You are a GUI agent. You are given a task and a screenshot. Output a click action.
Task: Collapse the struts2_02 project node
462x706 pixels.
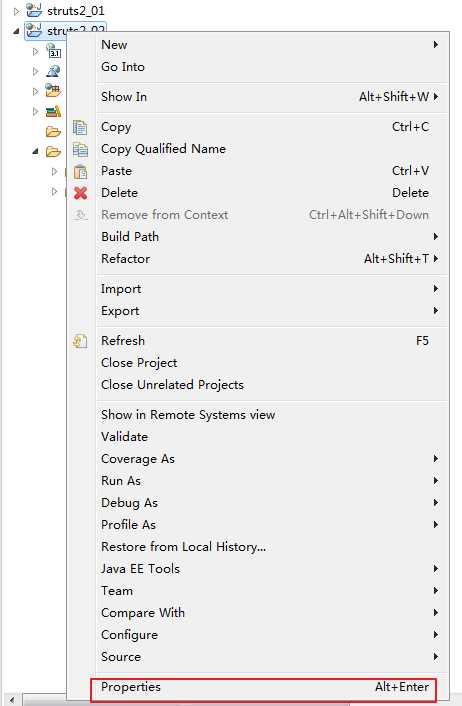point(17,32)
